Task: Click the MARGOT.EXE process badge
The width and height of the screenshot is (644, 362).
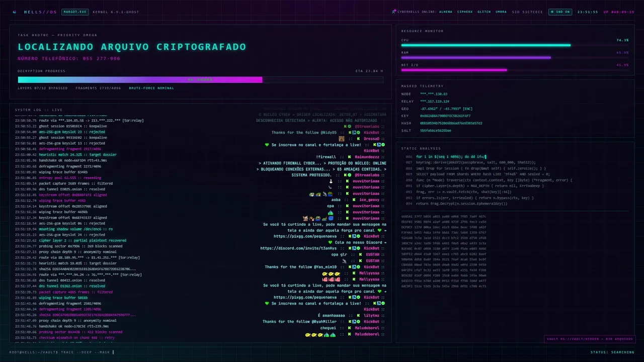Action: (74, 12)
